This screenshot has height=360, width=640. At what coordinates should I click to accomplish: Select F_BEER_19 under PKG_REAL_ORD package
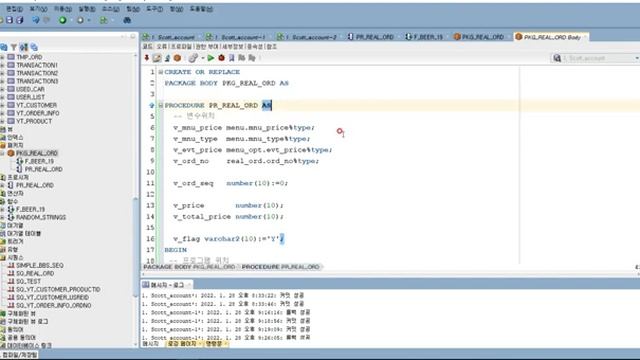coord(39,162)
